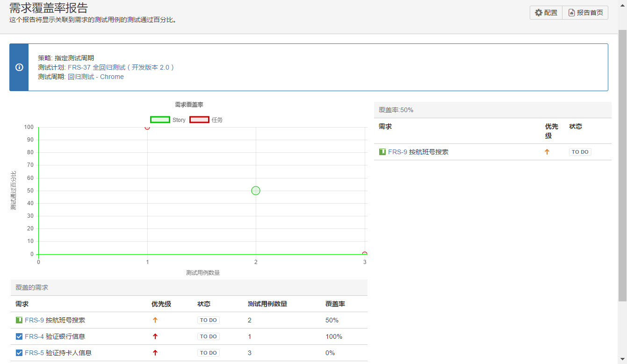Click 0% coverage value for FRS-5
This screenshot has width=627, height=364.
(x=330, y=353)
